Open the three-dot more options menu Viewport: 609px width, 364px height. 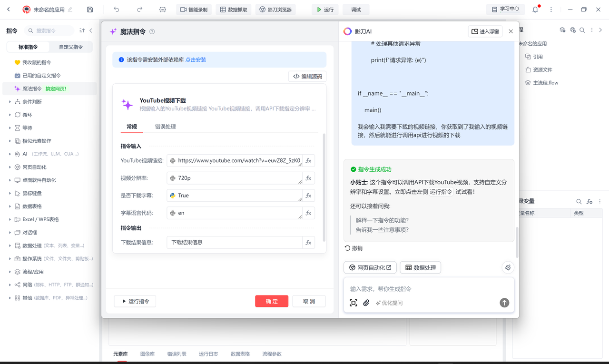pyautogui.click(x=551, y=10)
